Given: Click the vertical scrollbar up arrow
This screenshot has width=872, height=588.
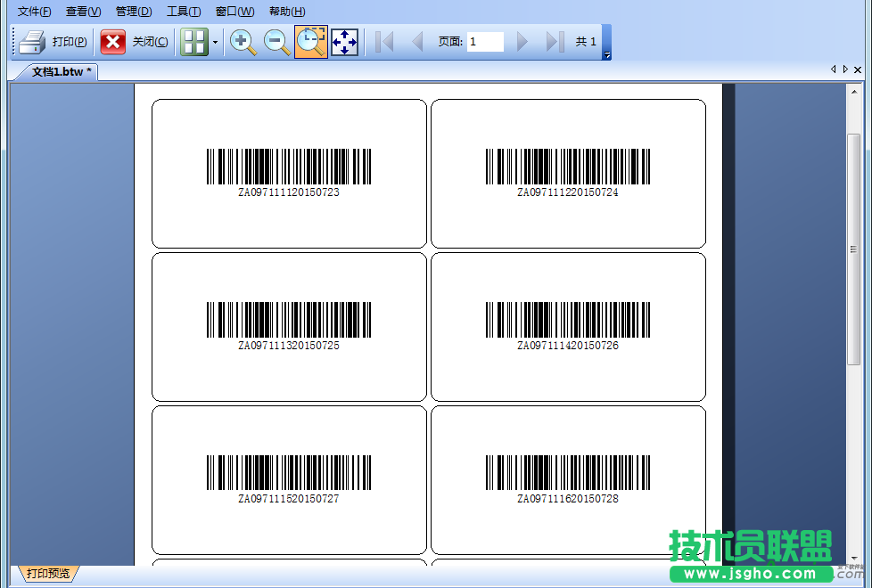Looking at the screenshot, I should point(854,93).
